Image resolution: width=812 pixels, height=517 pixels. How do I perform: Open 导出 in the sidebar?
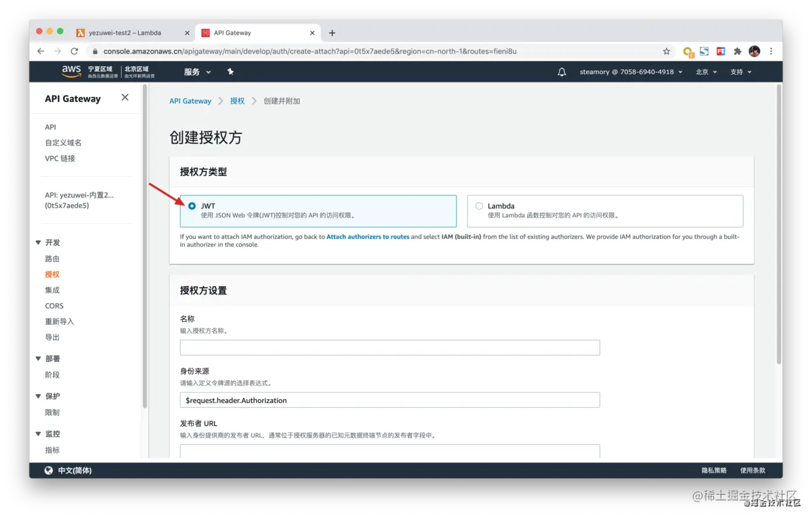tap(52, 337)
